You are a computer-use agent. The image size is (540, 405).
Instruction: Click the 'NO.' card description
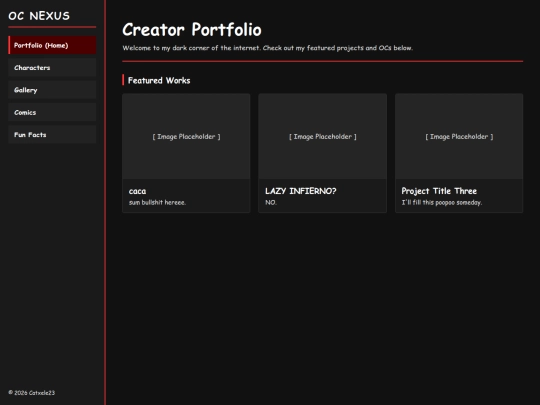pyautogui.click(x=271, y=202)
